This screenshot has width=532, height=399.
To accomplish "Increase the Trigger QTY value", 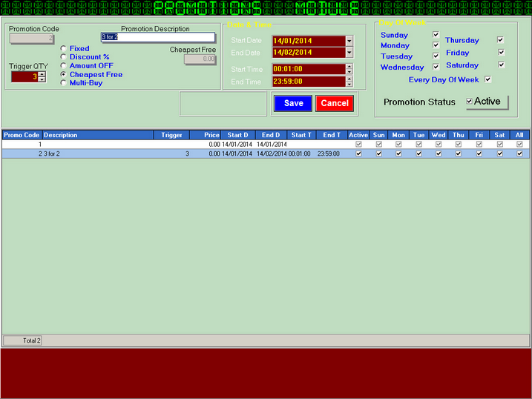I will tap(42, 74).
